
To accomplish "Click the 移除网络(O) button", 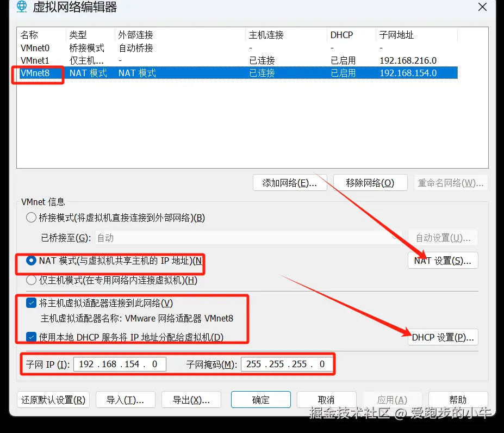I will coord(370,183).
